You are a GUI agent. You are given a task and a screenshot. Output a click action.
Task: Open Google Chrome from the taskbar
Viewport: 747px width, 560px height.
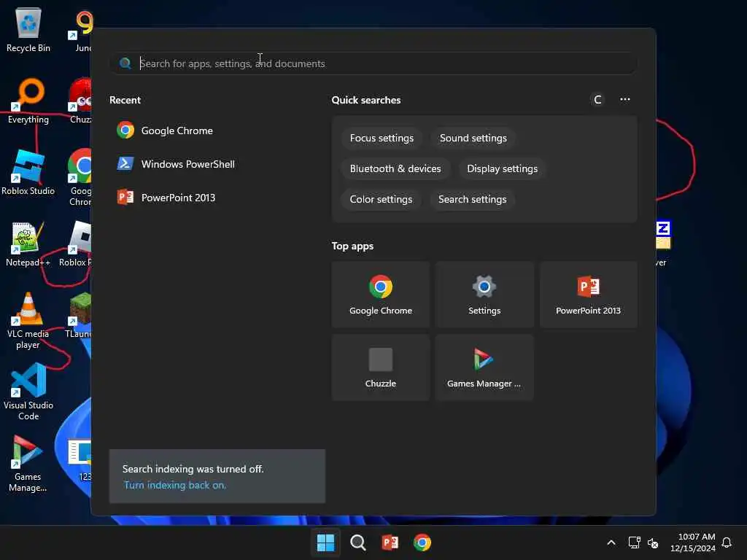(422, 542)
